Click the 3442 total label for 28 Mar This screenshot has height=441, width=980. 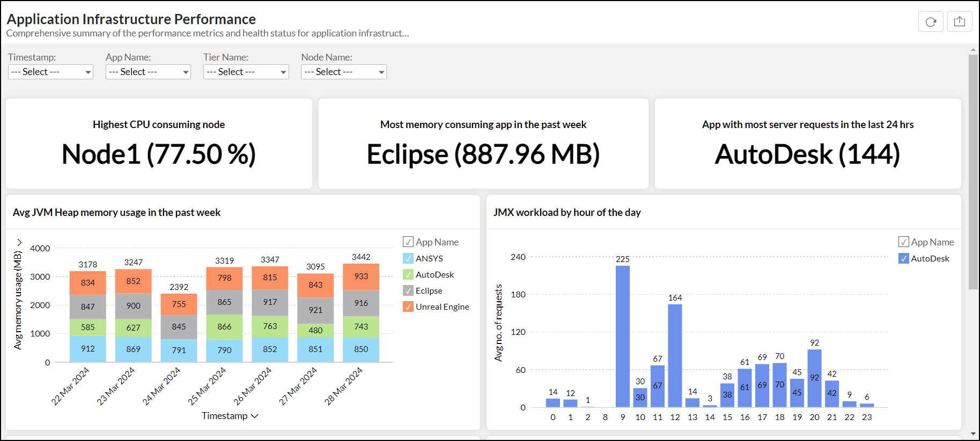click(x=361, y=257)
